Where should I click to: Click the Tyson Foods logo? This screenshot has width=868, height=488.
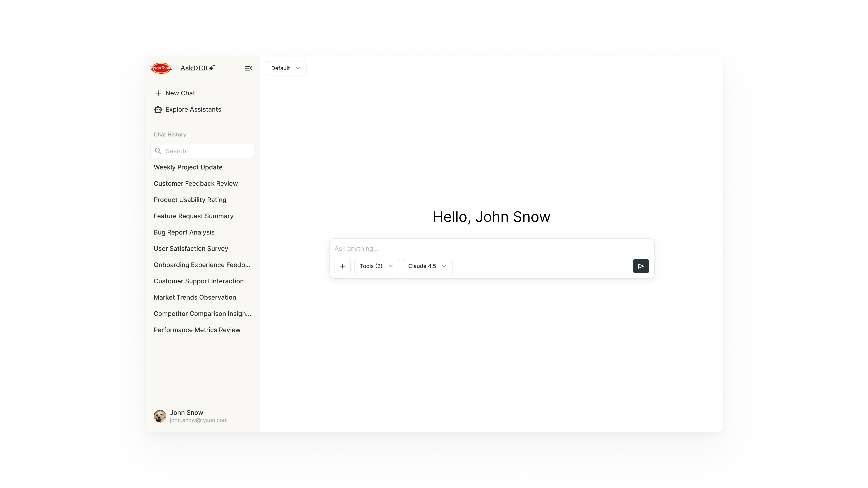point(161,68)
